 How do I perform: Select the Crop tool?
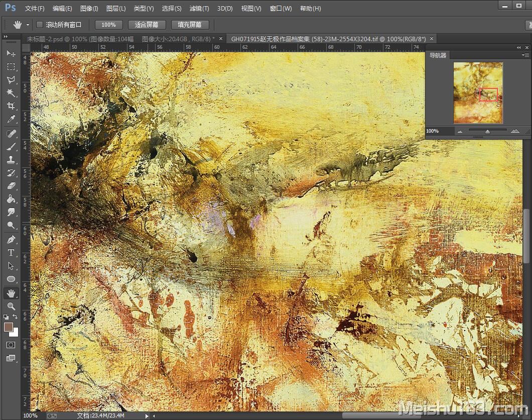coord(11,106)
